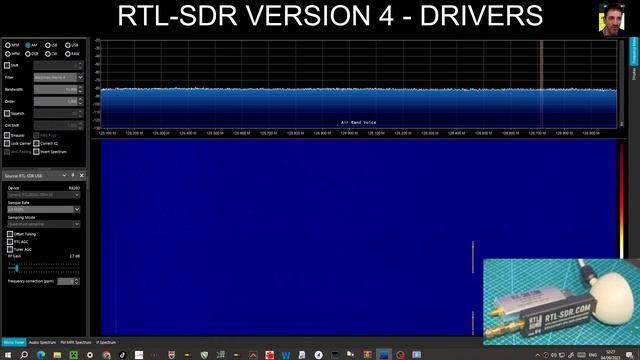Collapse the Source RTL-SDR USB panel chevron
Viewport: 640px width, 360px height.
coord(64,176)
